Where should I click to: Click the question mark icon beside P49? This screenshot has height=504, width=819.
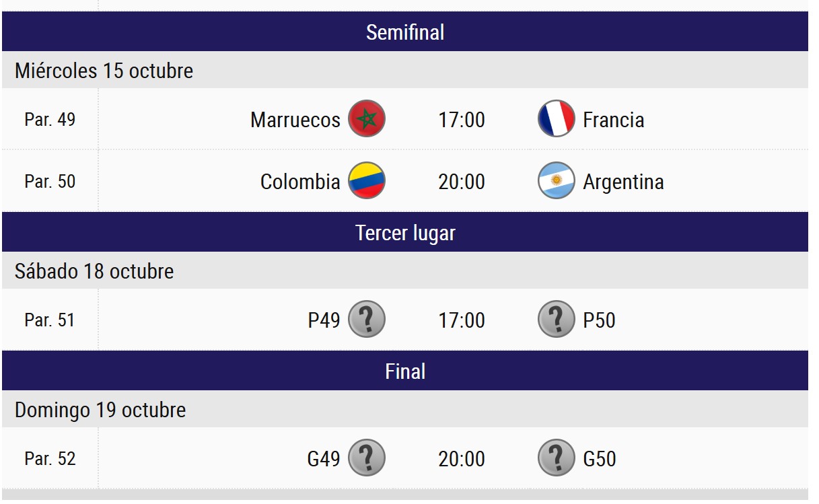coord(367,320)
